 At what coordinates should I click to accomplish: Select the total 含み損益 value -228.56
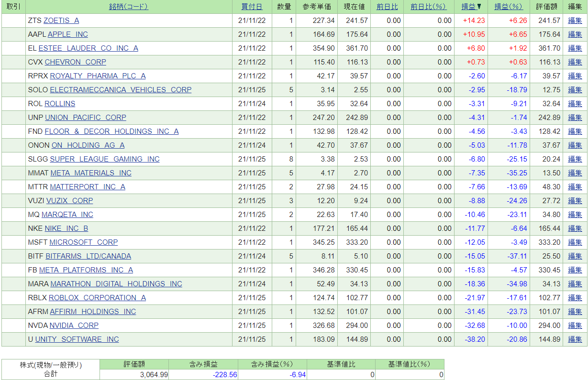(x=225, y=375)
